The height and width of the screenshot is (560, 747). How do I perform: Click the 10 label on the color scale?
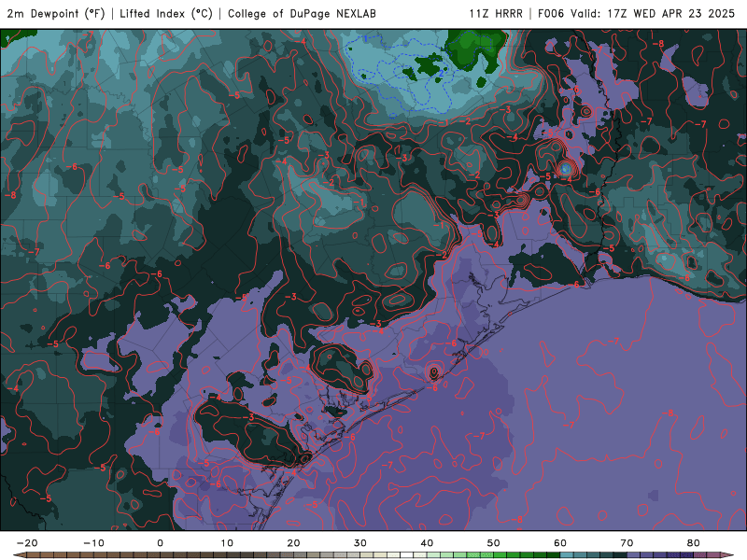pos(227,543)
